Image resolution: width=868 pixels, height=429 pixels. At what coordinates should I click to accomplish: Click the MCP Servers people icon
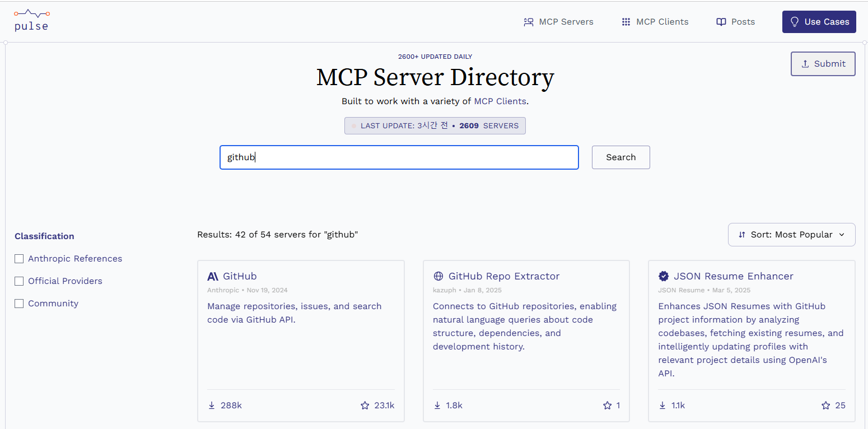(x=528, y=22)
